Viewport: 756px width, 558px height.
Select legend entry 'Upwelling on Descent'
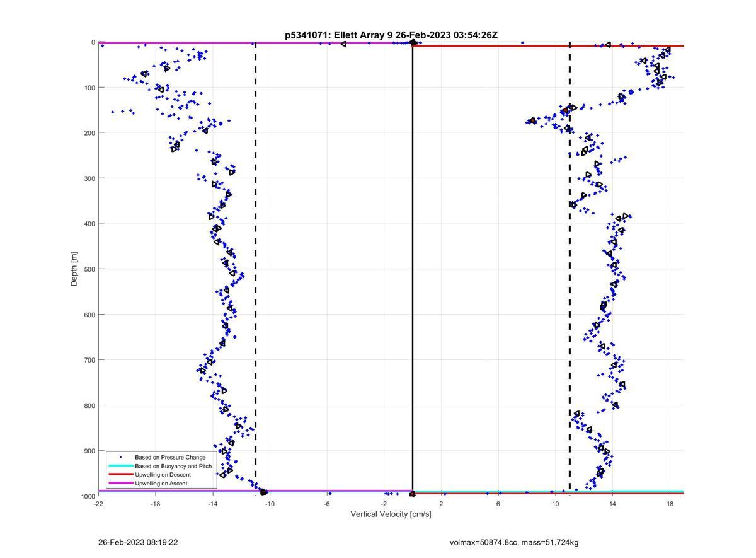pyautogui.click(x=163, y=475)
